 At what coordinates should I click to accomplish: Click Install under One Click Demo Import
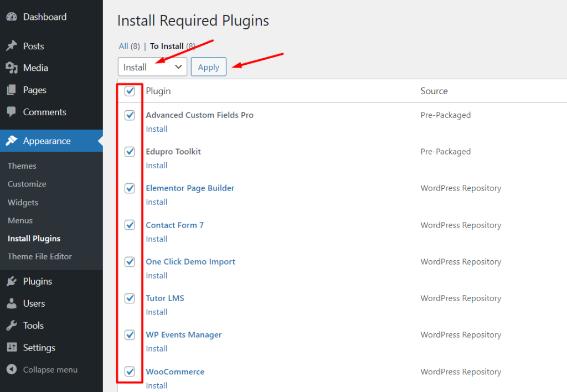pyautogui.click(x=157, y=276)
